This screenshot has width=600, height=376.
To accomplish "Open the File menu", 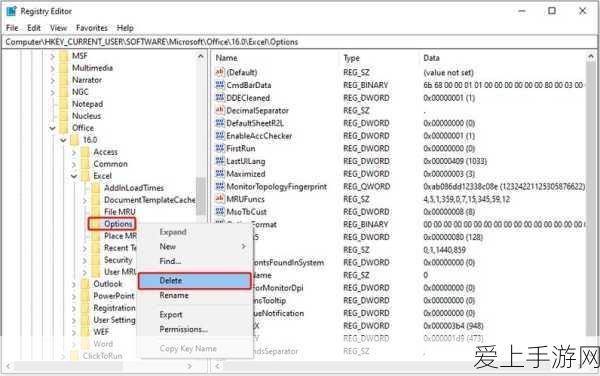I will pos(12,28).
